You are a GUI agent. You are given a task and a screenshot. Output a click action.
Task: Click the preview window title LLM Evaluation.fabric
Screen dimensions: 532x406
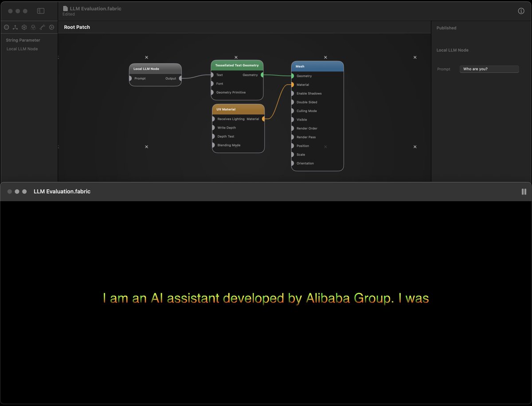coord(62,191)
